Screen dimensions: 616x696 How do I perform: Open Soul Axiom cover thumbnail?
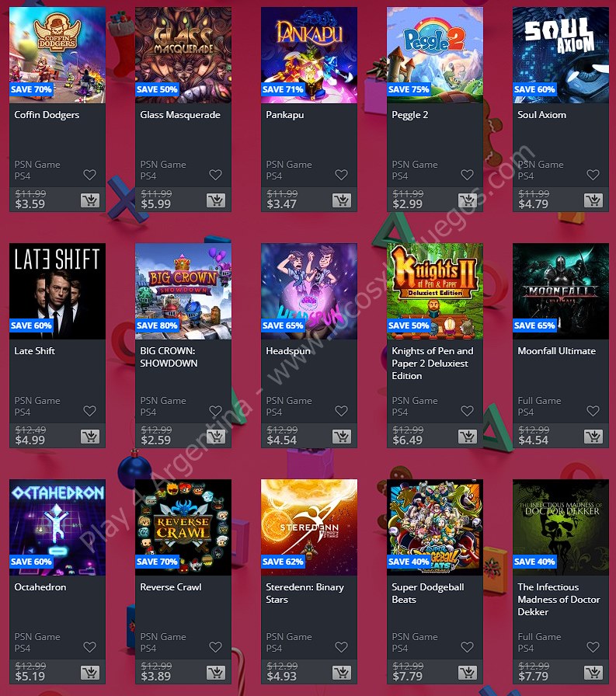coord(561,55)
